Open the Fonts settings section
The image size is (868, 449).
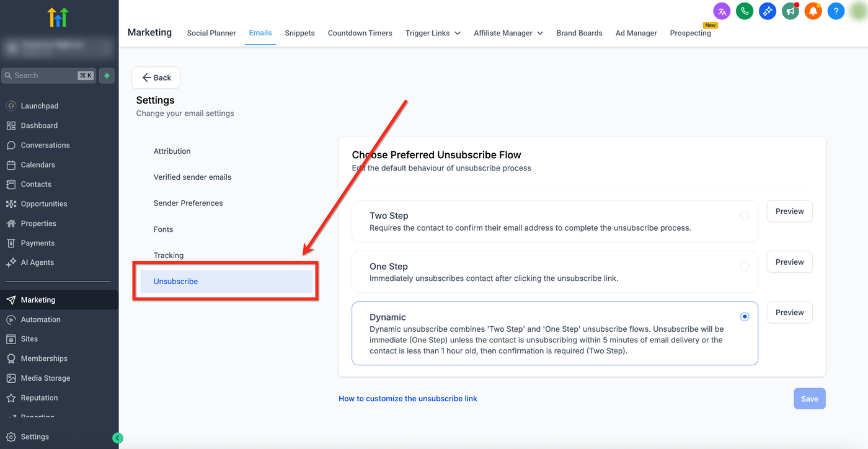coord(164,229)
